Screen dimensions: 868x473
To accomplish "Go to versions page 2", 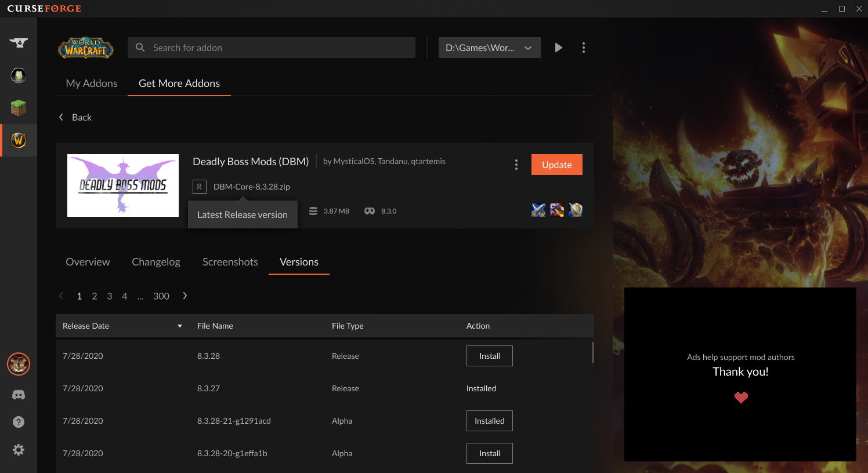I will click(x=95, y=296).
